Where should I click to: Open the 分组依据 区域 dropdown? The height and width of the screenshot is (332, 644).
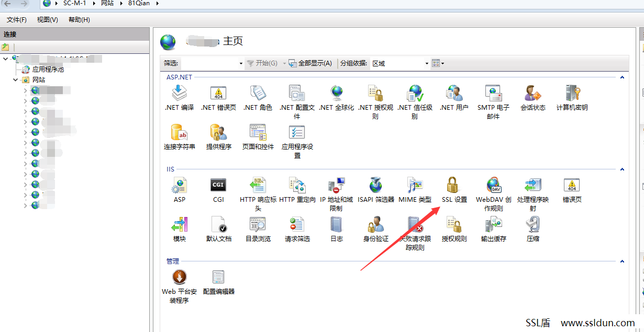[x=400, y=63]
